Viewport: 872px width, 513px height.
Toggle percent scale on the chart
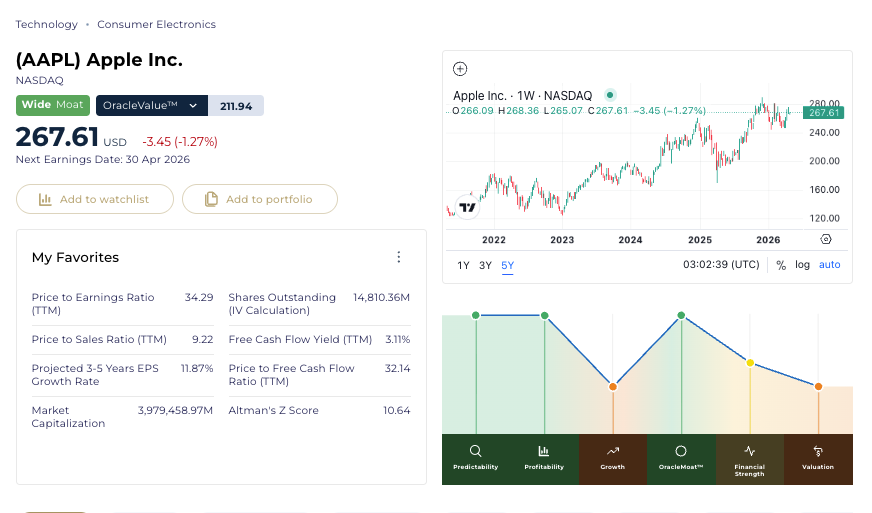point(781,265)
